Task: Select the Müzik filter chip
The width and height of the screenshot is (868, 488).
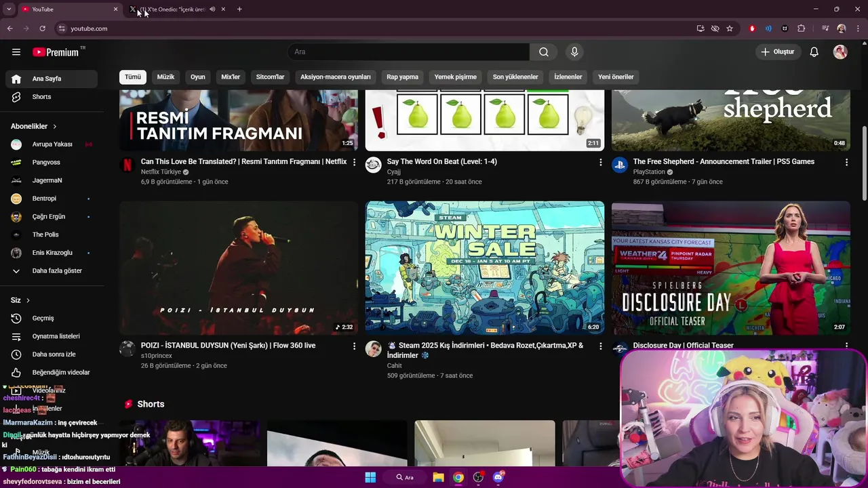Action: pos(166,77)
